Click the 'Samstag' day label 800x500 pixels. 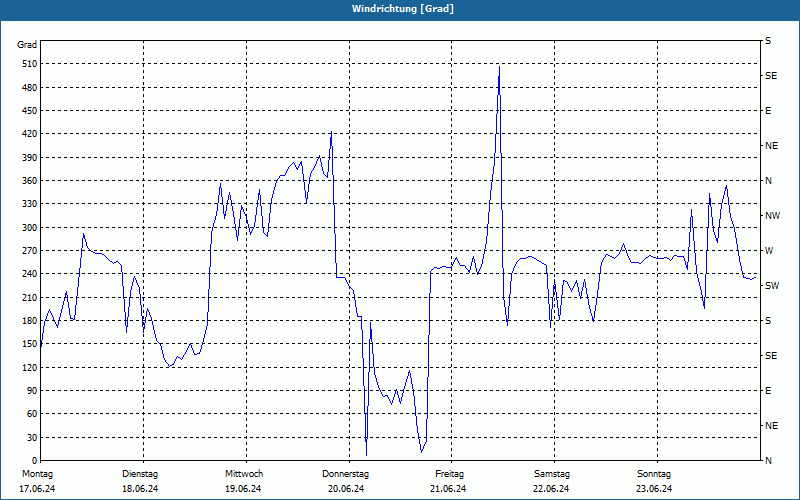click(552, 474)
